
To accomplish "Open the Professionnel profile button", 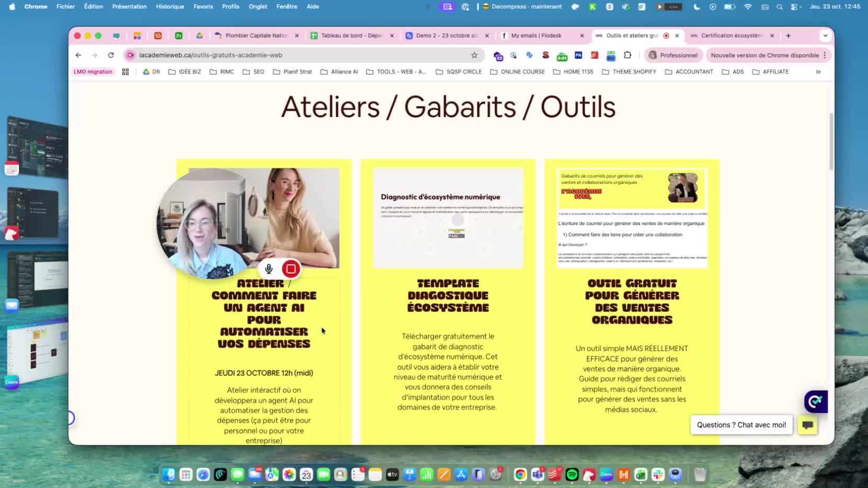I will [x=673, y=55].
